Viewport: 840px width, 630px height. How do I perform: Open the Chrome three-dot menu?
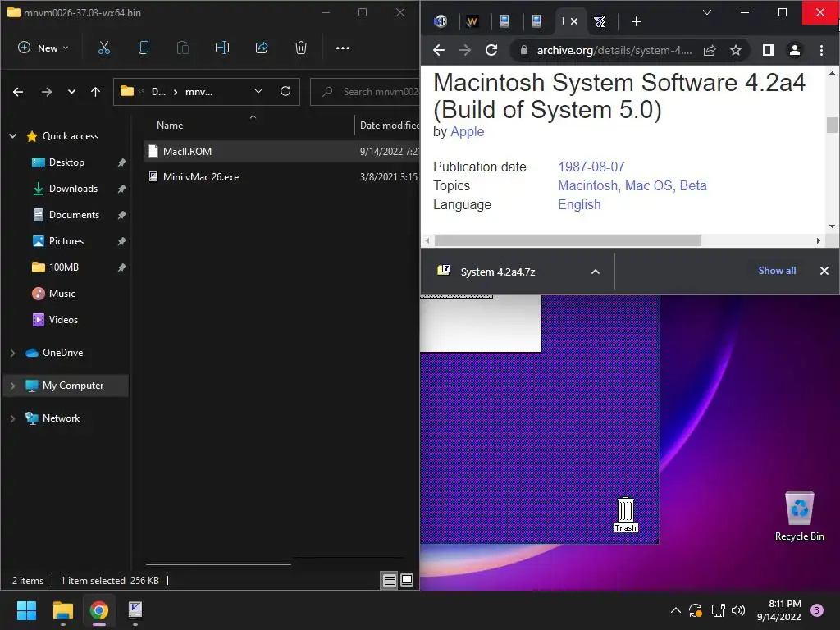821,50
